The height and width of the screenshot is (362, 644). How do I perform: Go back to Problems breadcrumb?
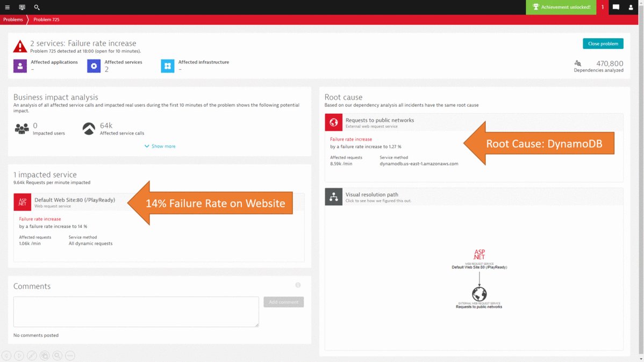[13, 19]
